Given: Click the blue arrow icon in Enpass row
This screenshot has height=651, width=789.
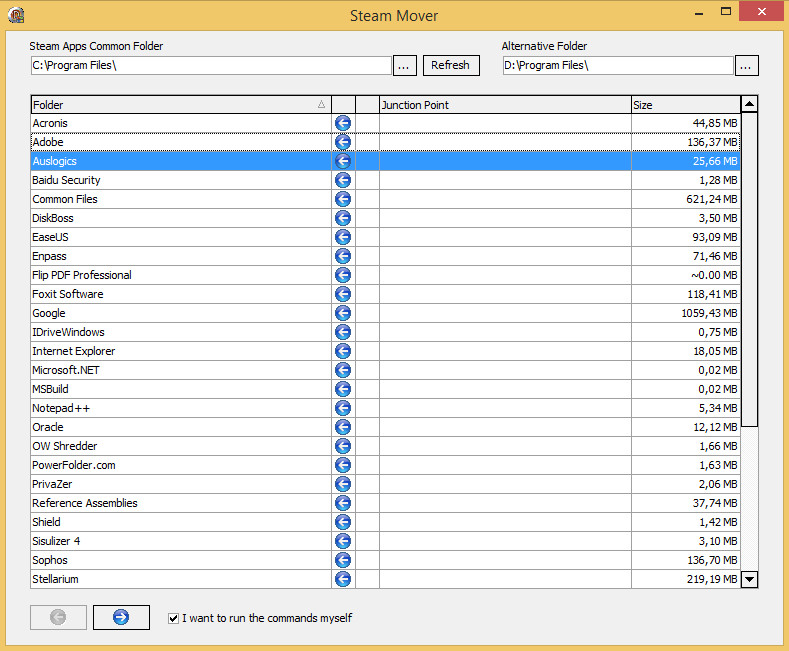Looking at the screenshot, I should click(343, 256).
